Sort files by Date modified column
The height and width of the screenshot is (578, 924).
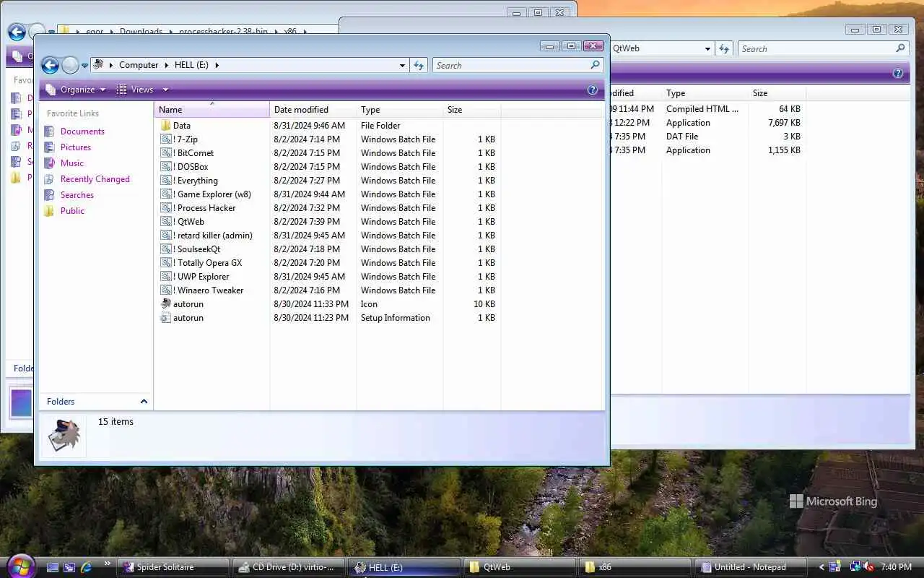coord(313,110)
